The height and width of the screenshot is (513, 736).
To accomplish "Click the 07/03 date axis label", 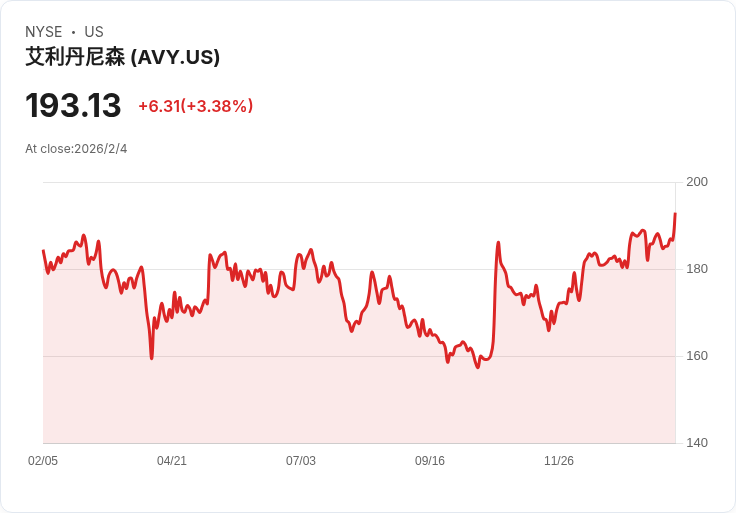I will point(301,460).
